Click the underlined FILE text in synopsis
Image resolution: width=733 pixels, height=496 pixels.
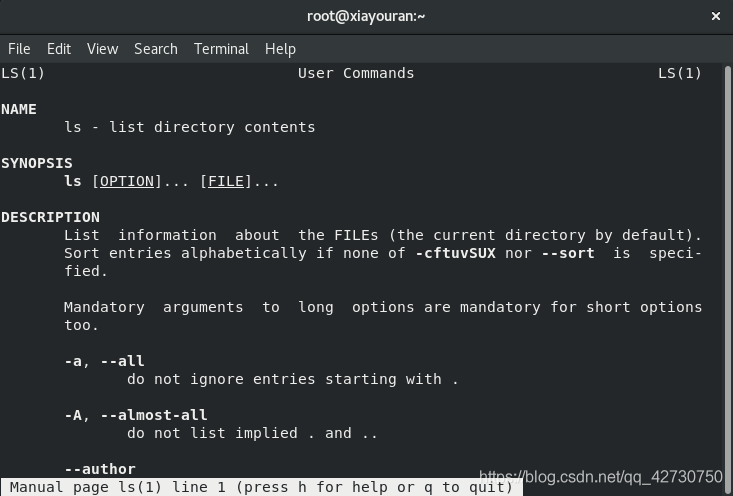(226, 181)
